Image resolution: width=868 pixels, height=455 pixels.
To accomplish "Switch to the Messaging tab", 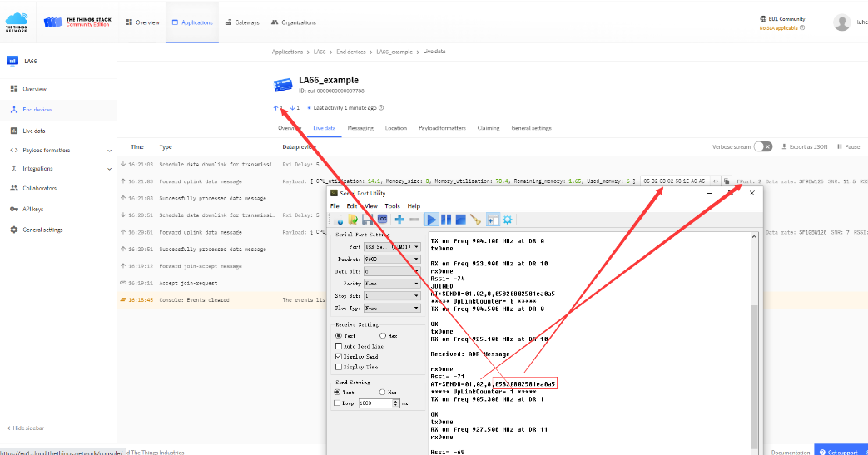I will click(360, 128).
